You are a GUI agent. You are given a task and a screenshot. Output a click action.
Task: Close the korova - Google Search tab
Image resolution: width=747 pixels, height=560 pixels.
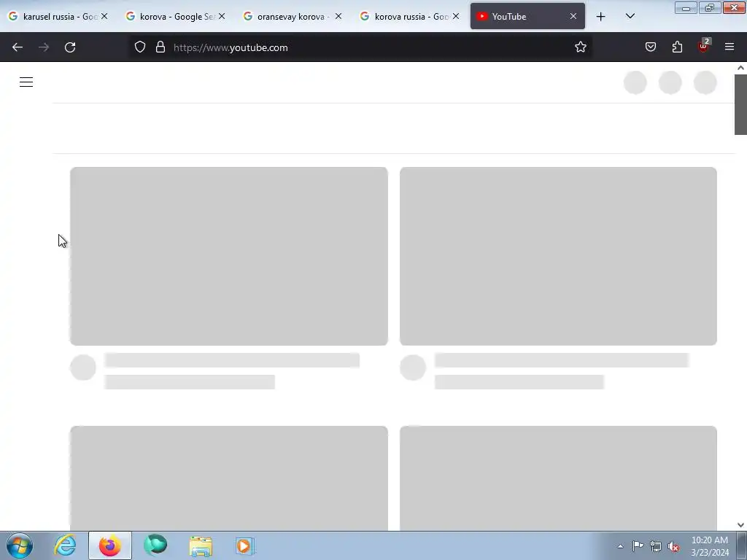(x=222, y=16)
